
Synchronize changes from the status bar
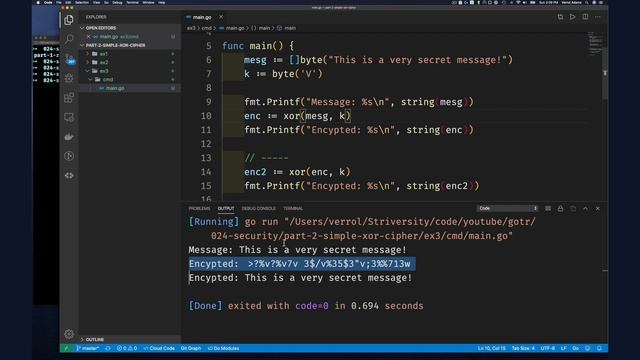(x=108, y=348)
